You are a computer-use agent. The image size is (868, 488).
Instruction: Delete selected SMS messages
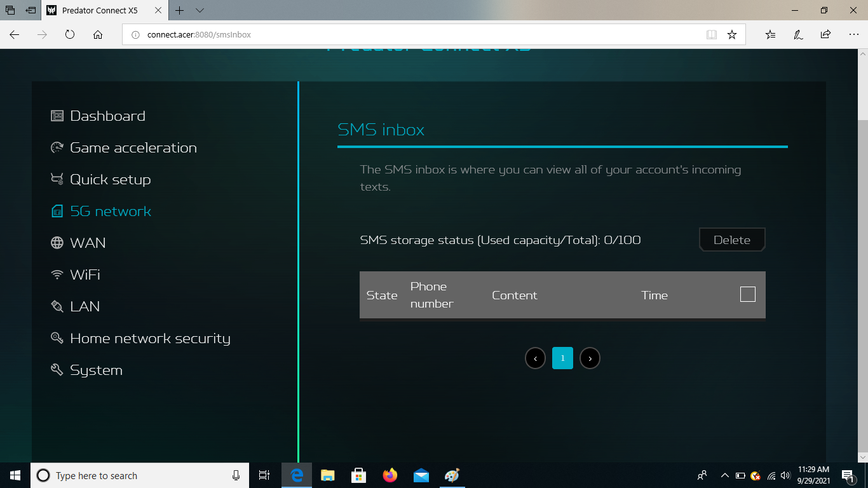tap(732, 240)
